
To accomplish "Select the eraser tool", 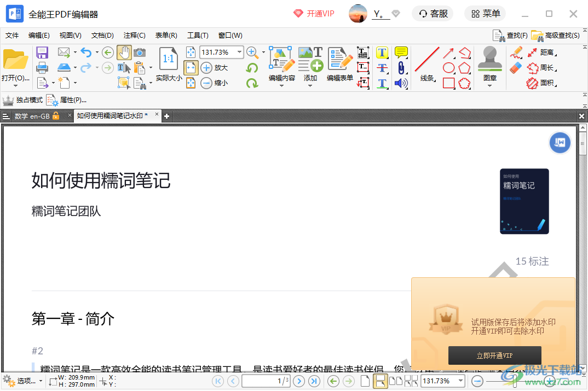I will [516, 68].
